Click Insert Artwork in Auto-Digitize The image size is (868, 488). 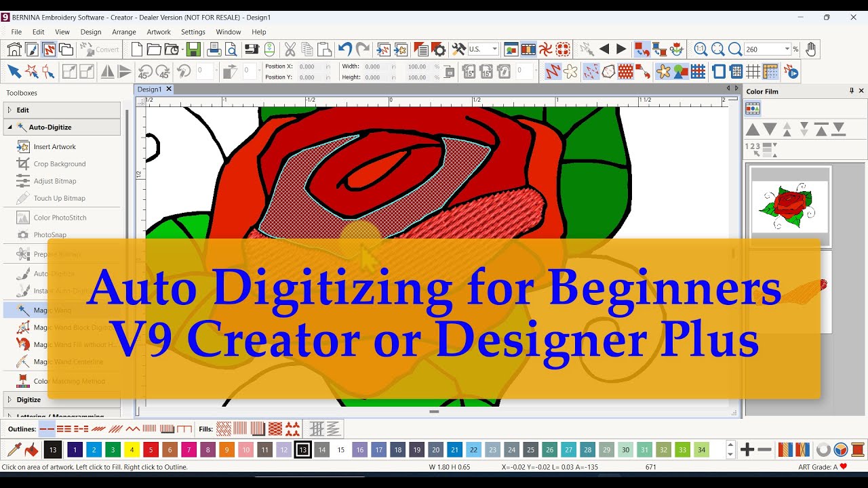pyautogui.click(x=55, y=146)
